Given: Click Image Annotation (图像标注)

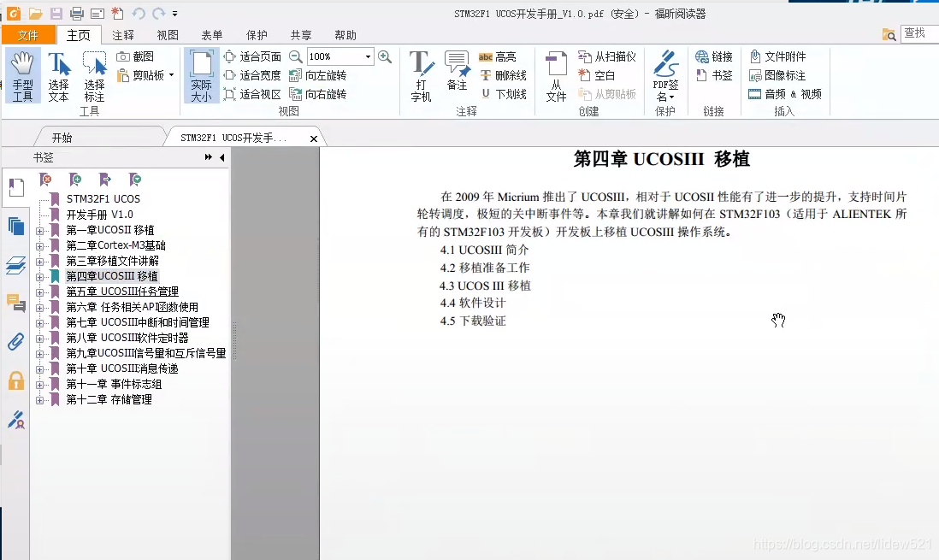Looking at the screenshot, I should [778, 75].
